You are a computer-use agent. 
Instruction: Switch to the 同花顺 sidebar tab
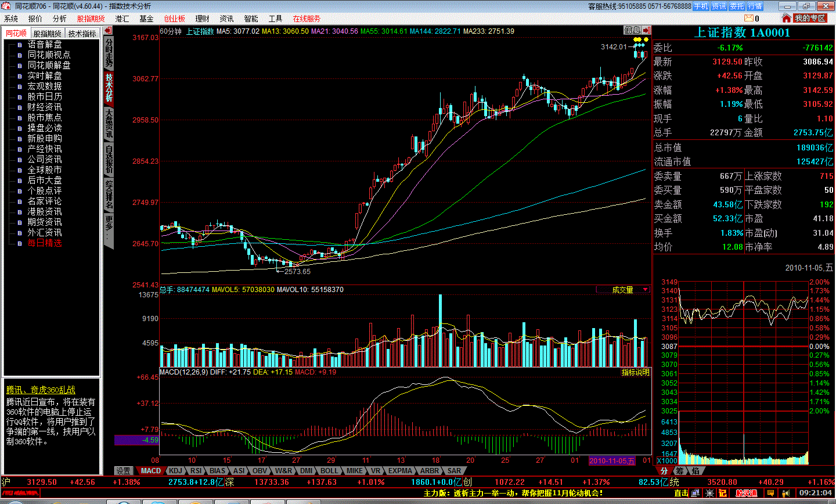click(16, 33)
